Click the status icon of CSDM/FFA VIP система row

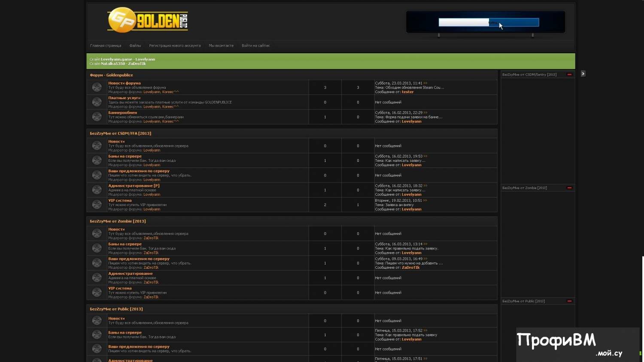tap(97, 204)
